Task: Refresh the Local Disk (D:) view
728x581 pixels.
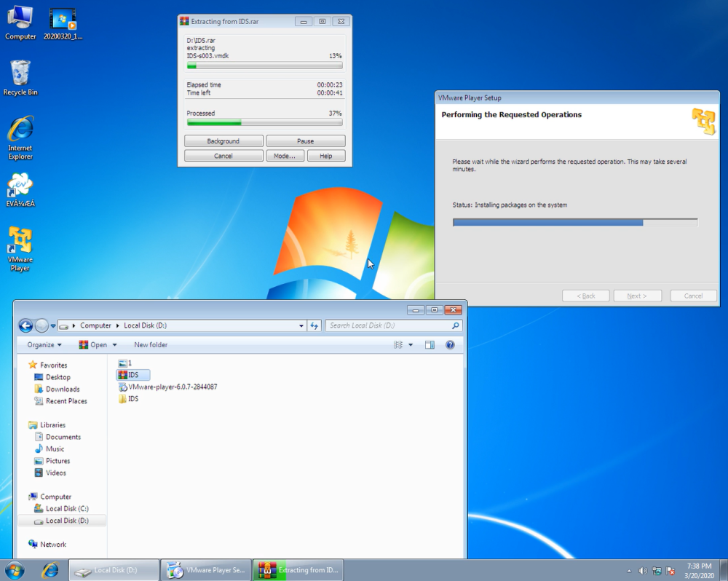Action: tap(314, 325)
